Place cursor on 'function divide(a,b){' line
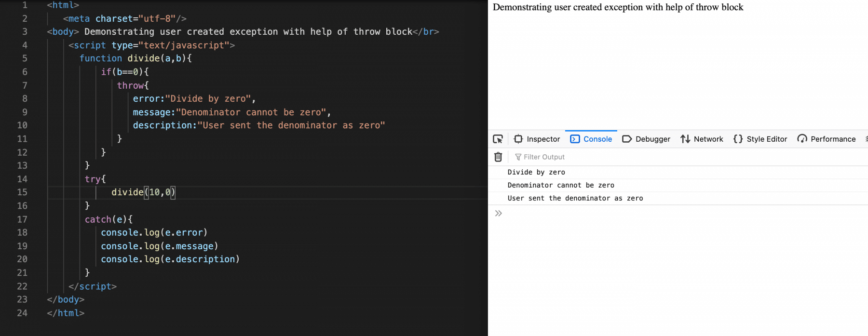Screen dimensions: 868x336 pyautogui.click(x=136, y=58)
